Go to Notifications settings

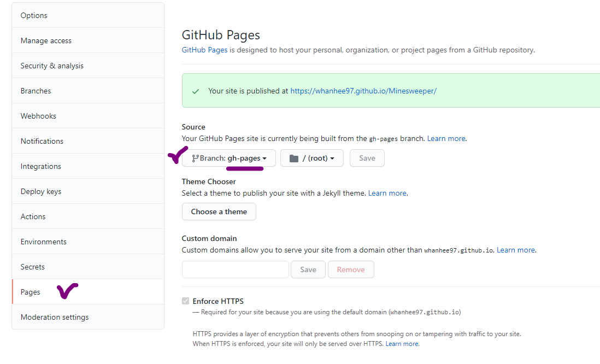[x=88, y=141]
